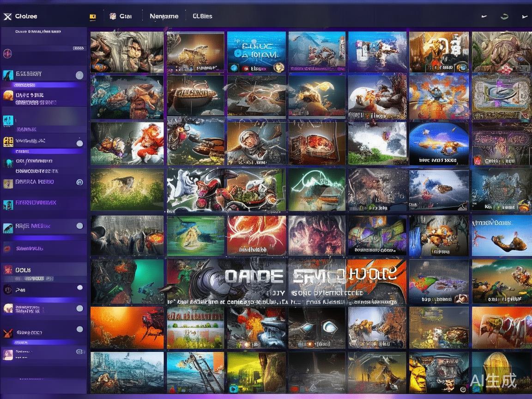This screenshot has width=532, height=399.
Task: Toggle the switch on the whale icon row
Action: [x=79, y=75]
